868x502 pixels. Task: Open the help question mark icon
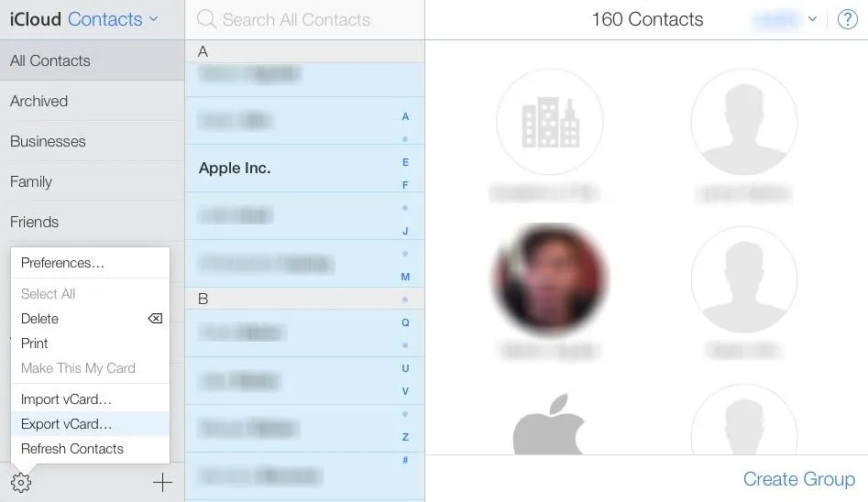[x=847, y=19]
